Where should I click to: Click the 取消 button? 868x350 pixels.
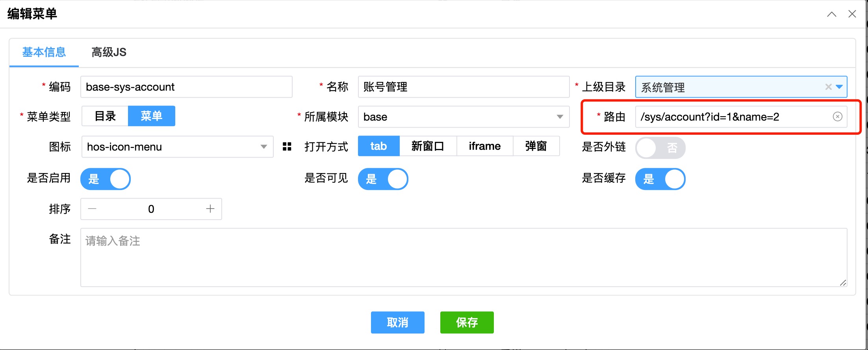coord(398,322)
